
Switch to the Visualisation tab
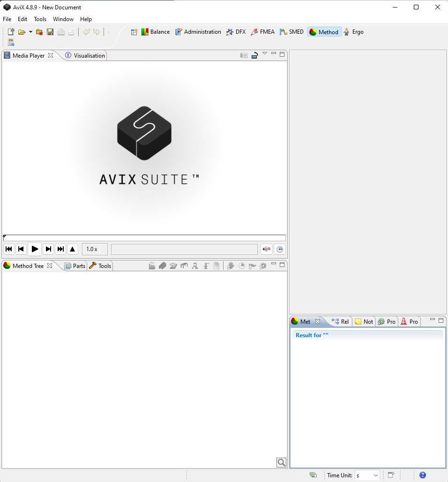[86, 55]
